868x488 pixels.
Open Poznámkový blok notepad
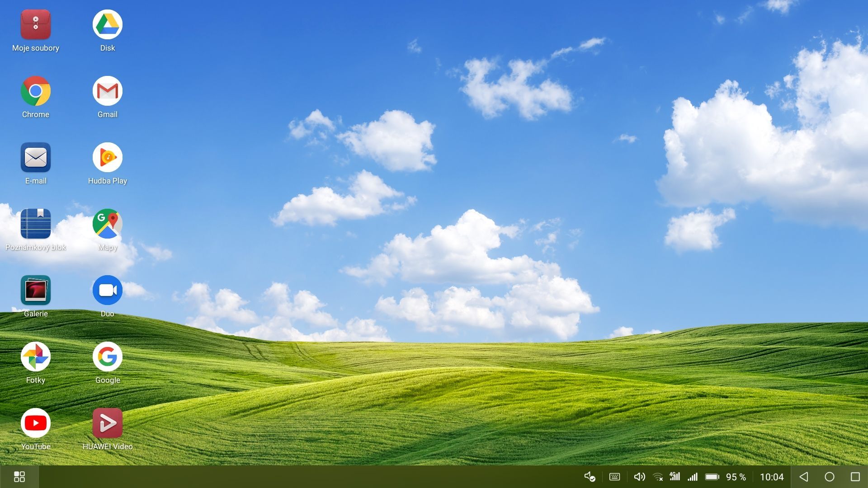point(36,224)
